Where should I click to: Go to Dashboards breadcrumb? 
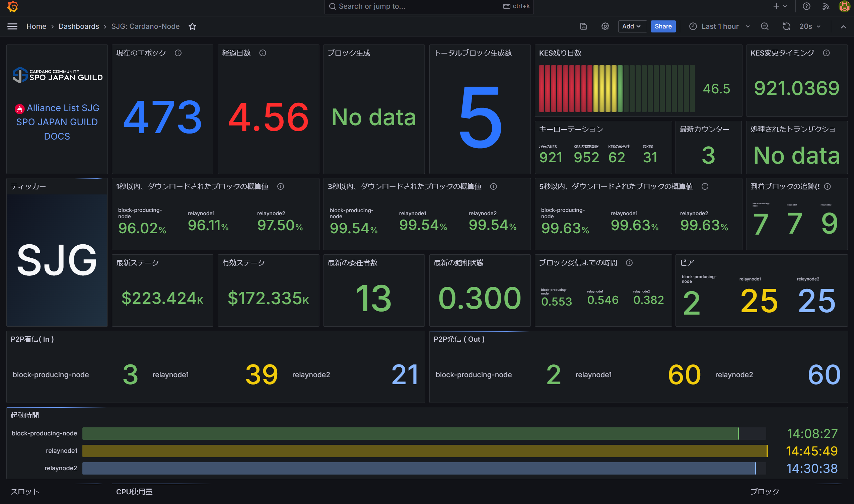pyautogui.click(x=79, y=26)
